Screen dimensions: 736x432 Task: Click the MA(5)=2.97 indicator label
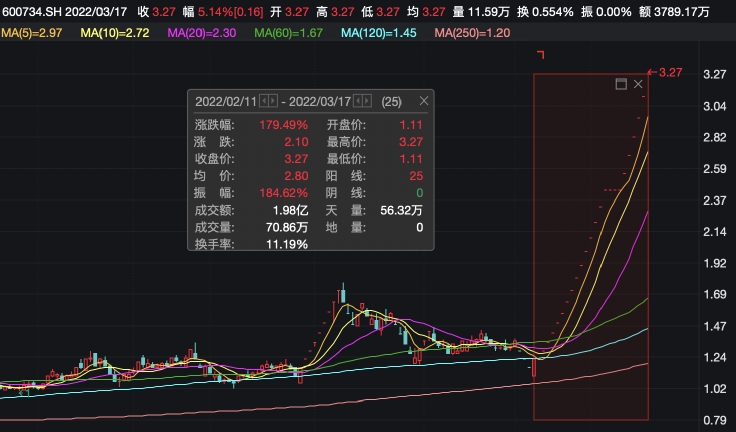tap(31, 33)
